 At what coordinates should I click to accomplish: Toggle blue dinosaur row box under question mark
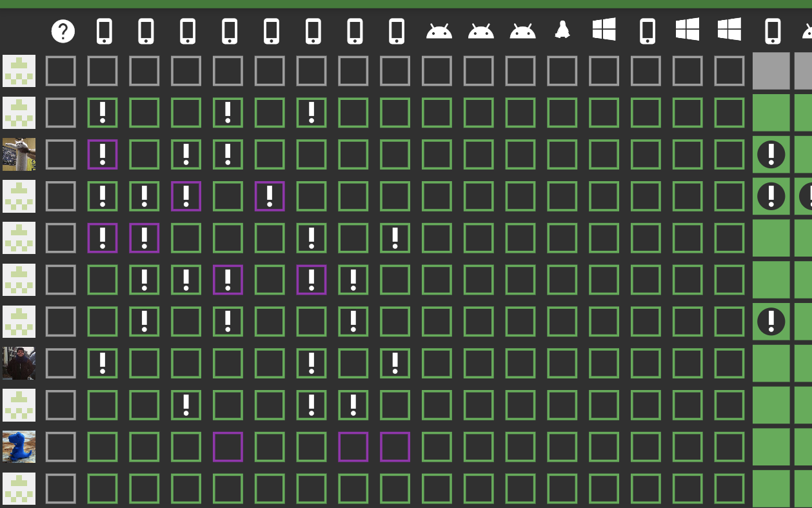[x=61, y=447]
